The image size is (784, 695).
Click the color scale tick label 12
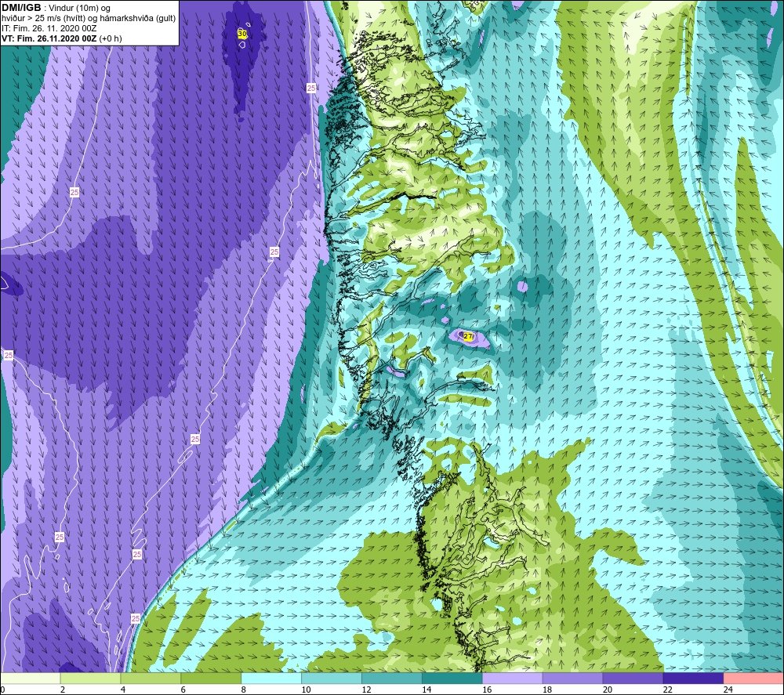click(x=366, y=690)
